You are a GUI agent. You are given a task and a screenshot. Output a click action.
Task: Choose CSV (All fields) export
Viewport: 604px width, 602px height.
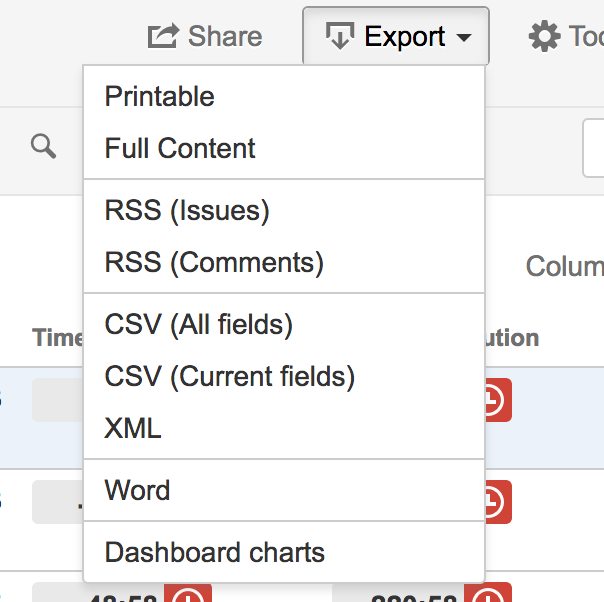[199, 325]
